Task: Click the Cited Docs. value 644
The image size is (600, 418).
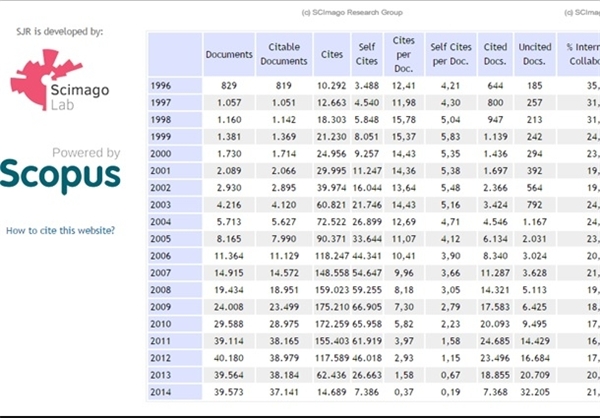Action: 495,86
